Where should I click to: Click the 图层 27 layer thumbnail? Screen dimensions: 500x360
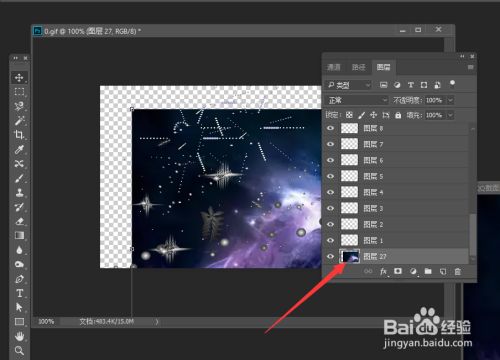tap(350, 256)
